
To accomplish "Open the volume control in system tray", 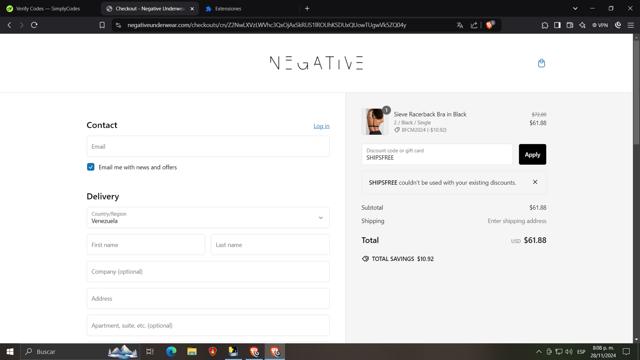I will (x=569, y=351).
